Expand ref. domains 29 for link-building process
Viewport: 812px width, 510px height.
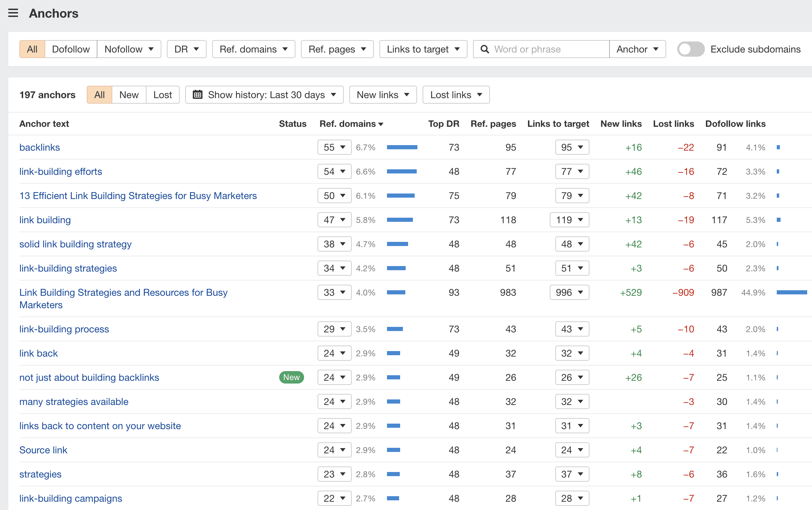334,329
